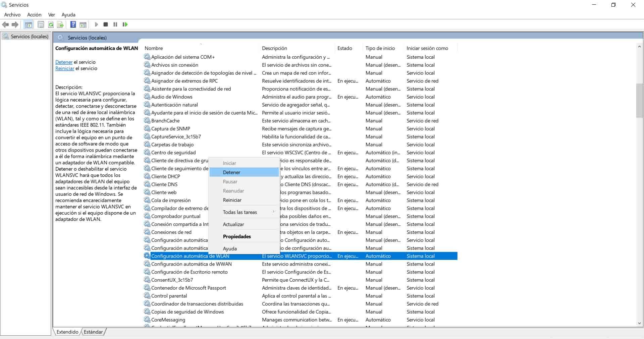Open Propiedades from the context menu
The height and width of the screenshot is (339, 644).
pos(244,236)
